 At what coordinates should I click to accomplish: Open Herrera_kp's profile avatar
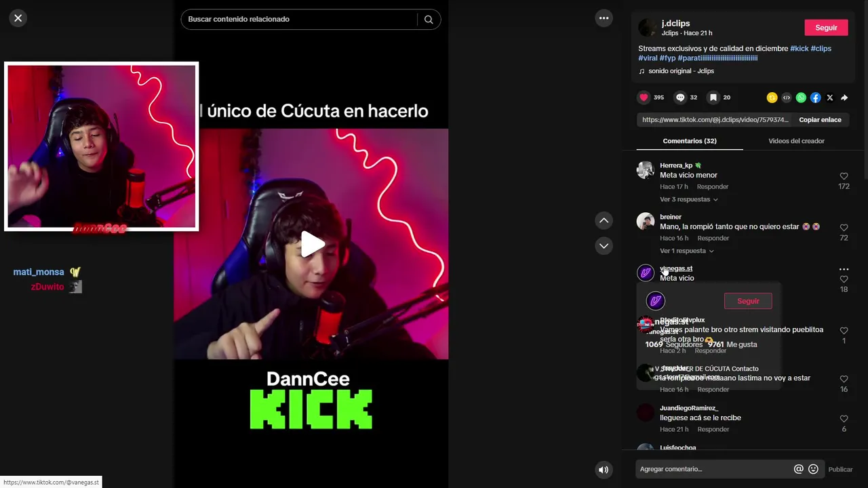click(x=646, y=170)
